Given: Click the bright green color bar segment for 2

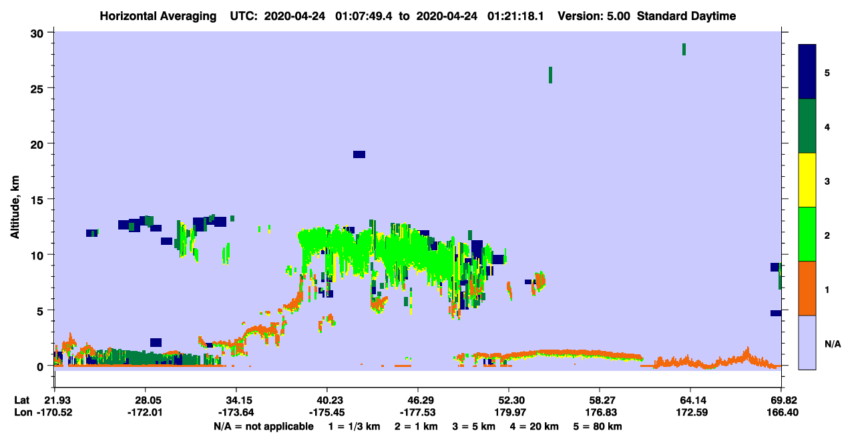Looking at the screenshot, I should pyautogui.click(x=807, y=234).
